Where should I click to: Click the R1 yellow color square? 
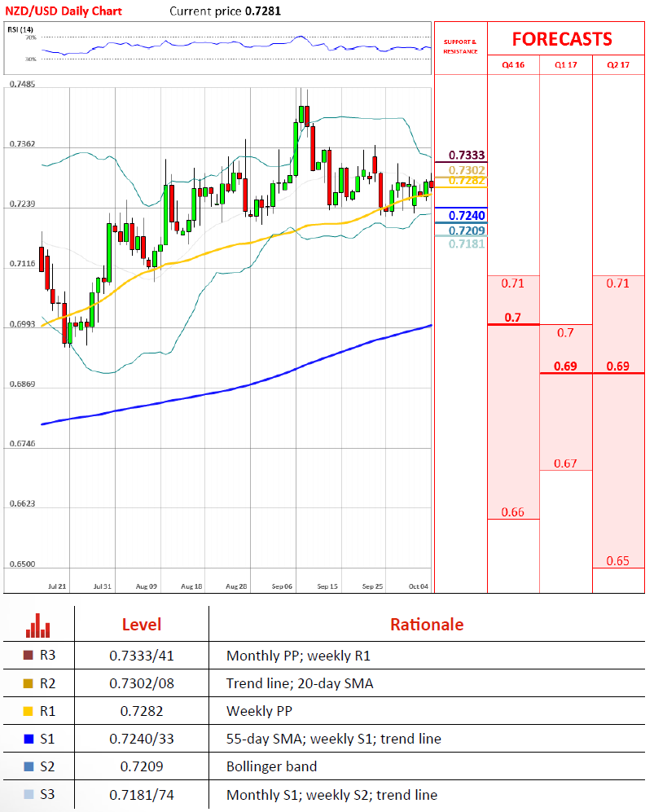(x=29, y=711)
